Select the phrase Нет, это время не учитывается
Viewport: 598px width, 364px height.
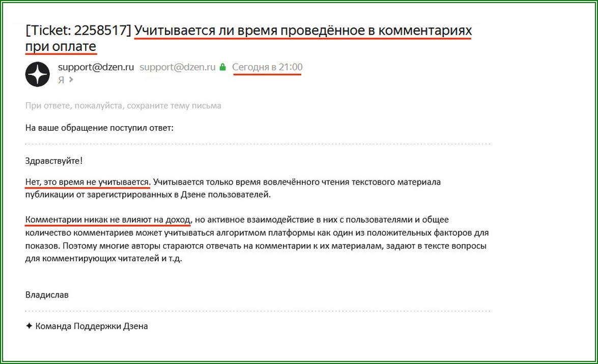(x=88, y=181)
